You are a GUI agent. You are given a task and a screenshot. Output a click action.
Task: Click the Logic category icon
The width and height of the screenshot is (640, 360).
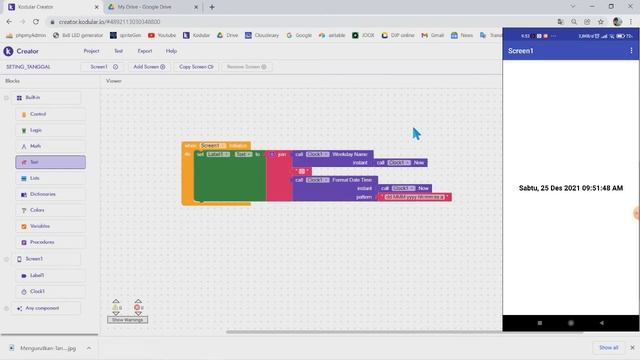(24, 131)
